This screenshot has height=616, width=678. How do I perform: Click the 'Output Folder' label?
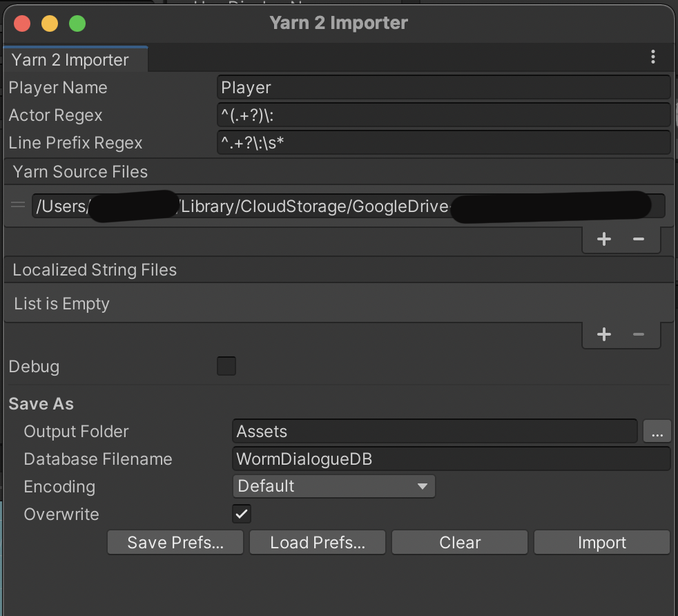[x=76, y=432]
